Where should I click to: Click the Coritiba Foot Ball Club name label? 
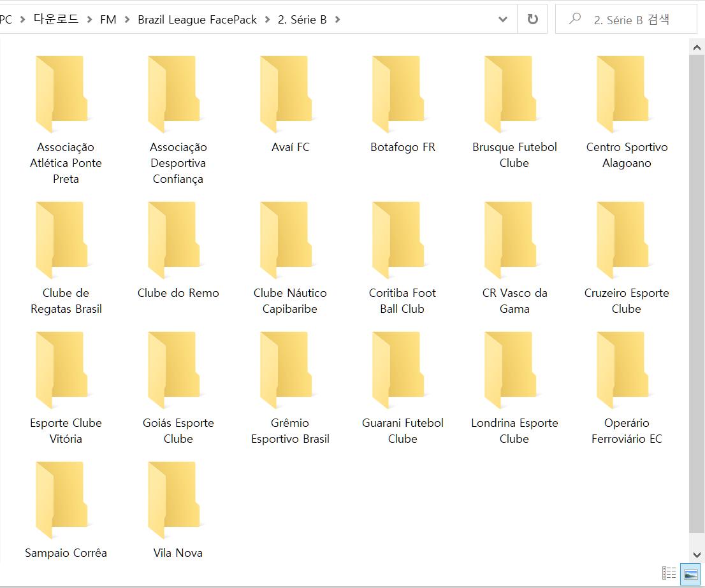[402, 301]
